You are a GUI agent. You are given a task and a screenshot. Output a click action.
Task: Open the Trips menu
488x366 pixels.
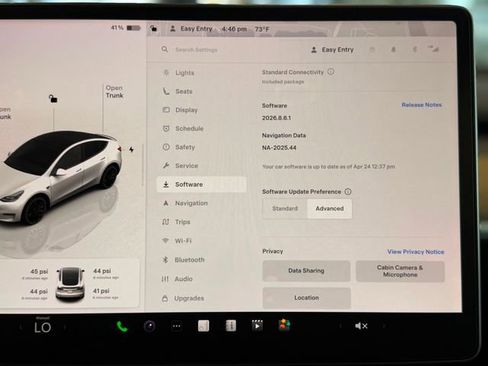[201, 222]
